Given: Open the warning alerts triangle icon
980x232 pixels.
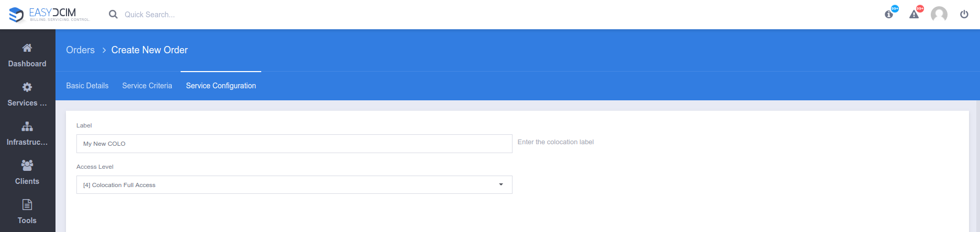Looking at the screenshot, I should point(914,14).
